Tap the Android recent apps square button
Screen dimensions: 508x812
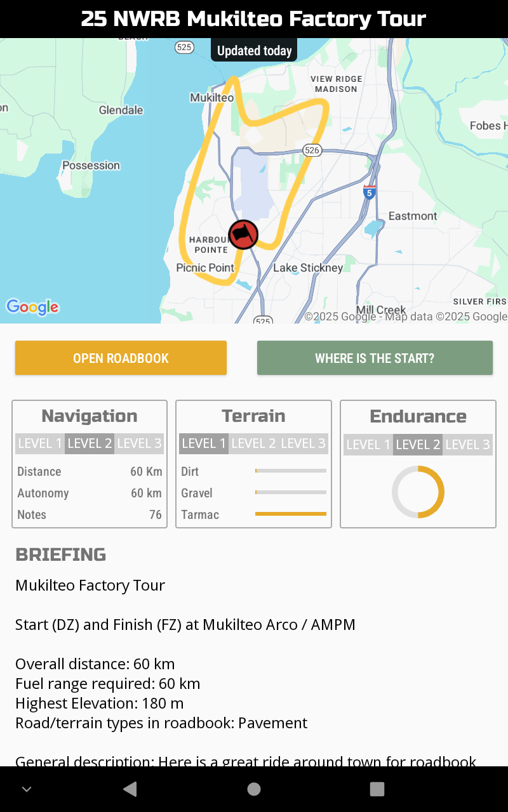(377, 789)
